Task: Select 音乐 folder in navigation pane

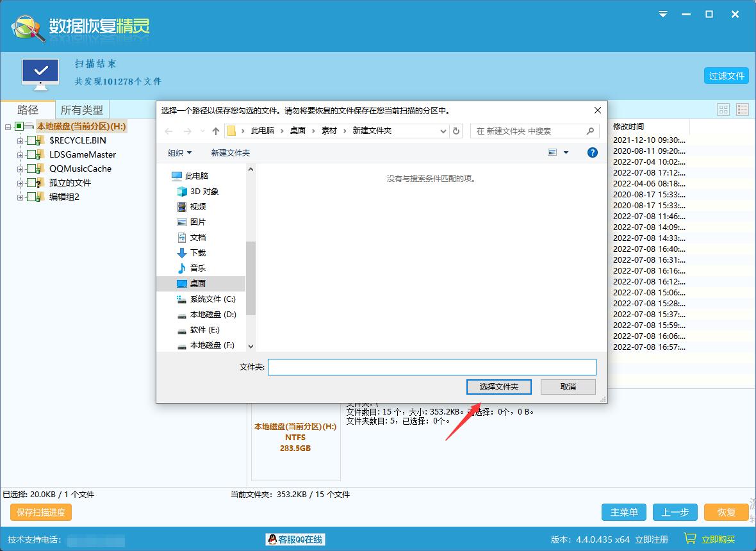Action: 192,268
